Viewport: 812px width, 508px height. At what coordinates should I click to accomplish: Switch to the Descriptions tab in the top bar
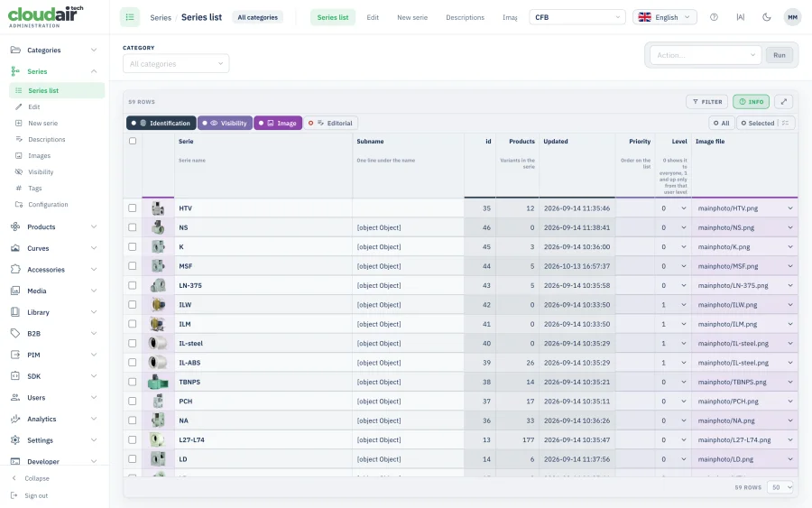(x=465, y=17)
